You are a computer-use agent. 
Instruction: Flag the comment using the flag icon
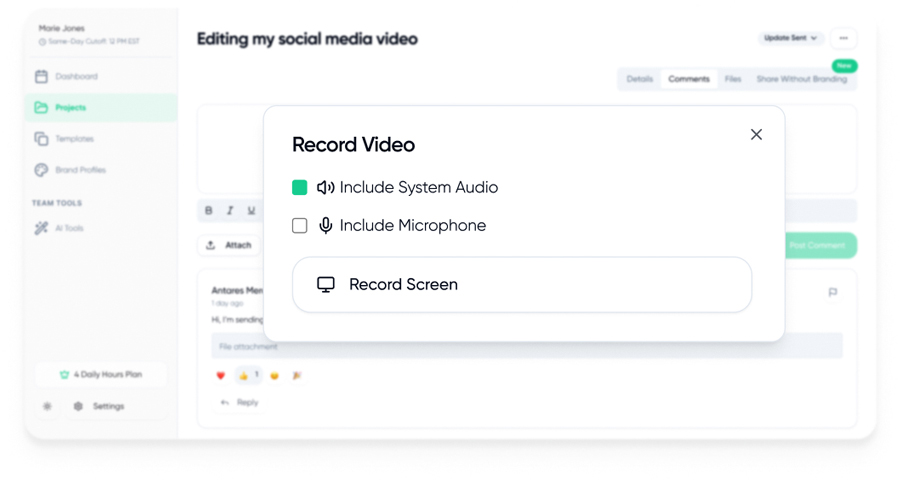pos(832,293)
